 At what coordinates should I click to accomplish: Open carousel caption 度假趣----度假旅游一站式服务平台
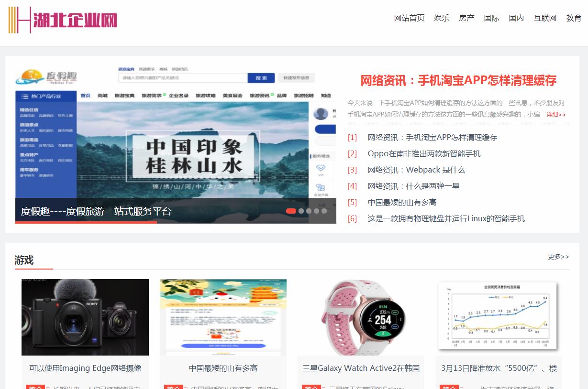click(96, 211)
